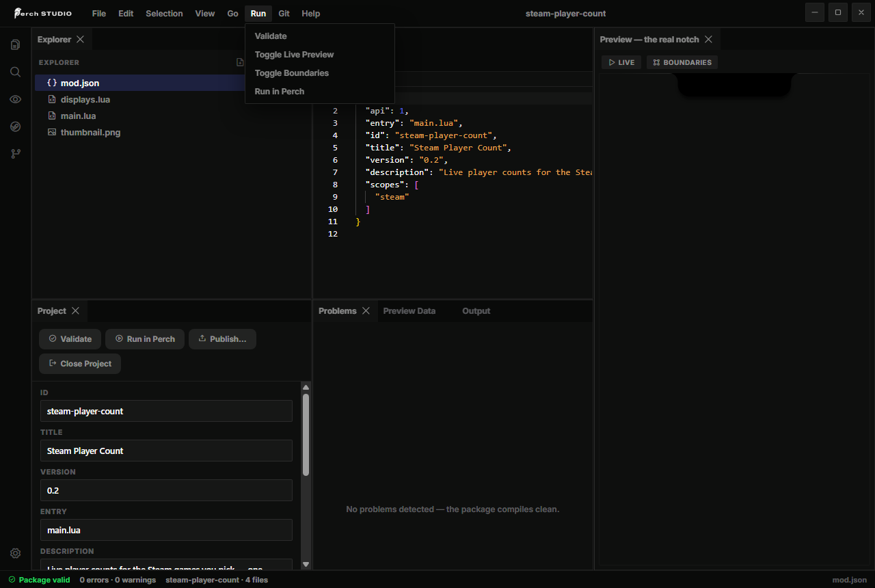The height and width of the screenshot is (588, 875).
Task: Select mod.json in the Explorer
Action: 140,83
